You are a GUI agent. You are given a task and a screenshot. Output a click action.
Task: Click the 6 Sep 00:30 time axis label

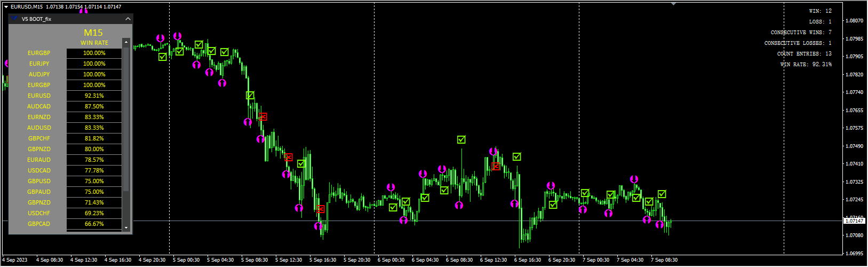[391, 260]
